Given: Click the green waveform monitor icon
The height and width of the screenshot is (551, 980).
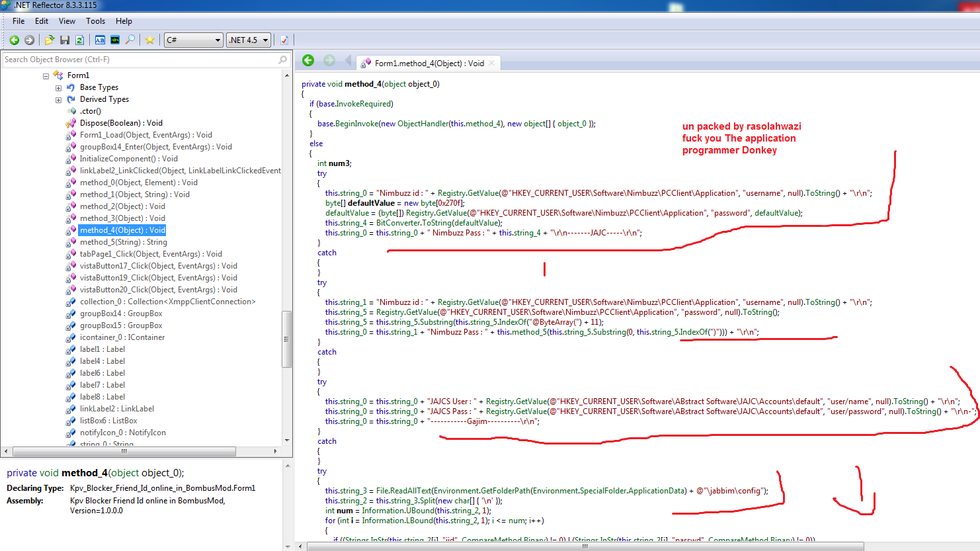Looking at the screenshot, I should (x=115, y=40).
